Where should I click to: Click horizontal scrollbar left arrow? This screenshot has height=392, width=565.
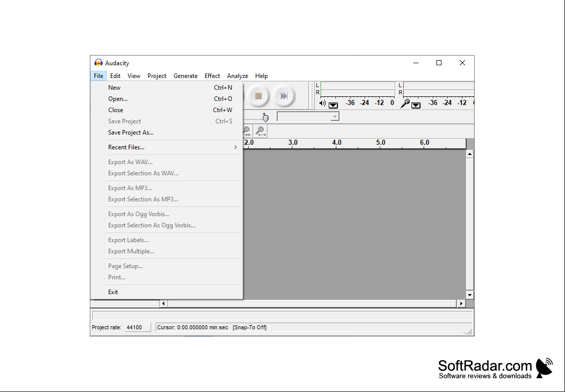[163, 303]
